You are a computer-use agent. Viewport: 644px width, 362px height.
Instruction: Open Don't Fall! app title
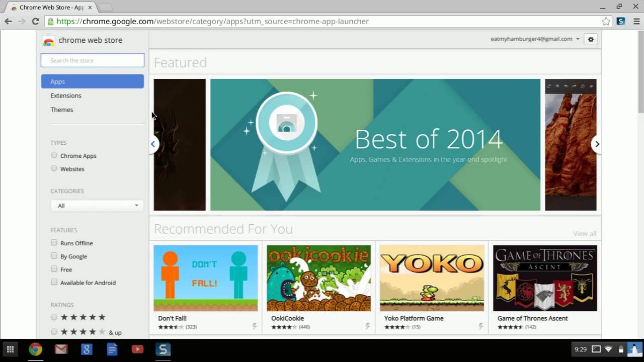pos(173,318)
